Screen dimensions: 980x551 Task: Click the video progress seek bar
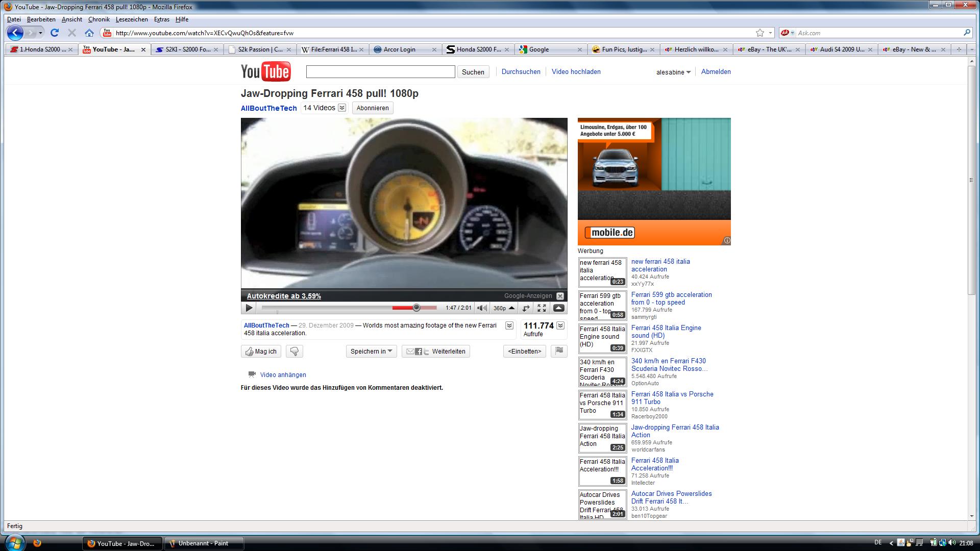(x=337, y=308)
